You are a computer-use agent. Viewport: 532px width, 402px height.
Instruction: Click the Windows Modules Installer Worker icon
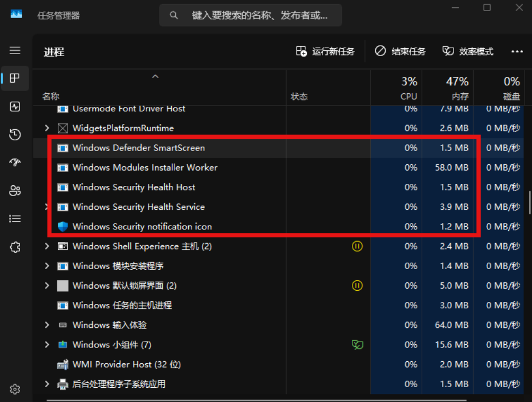pyautogui.click(x=63, y=167)
